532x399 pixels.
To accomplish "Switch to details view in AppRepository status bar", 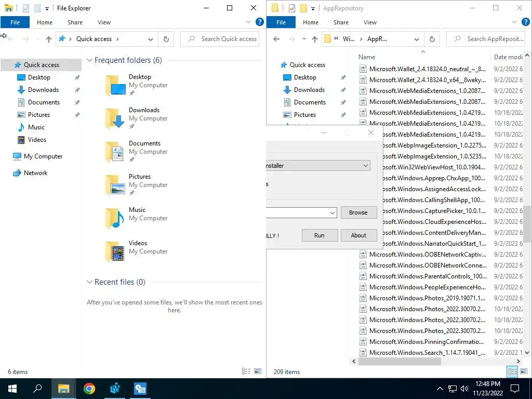I will point(512,371).
